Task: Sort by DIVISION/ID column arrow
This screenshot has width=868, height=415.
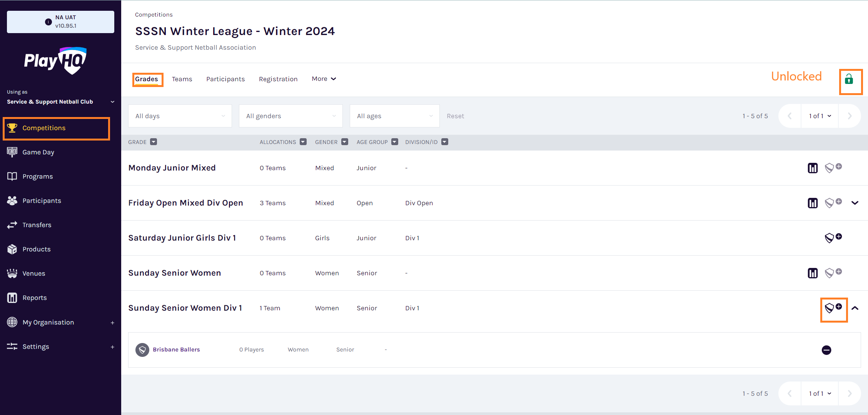Action: tap(445, 142)
